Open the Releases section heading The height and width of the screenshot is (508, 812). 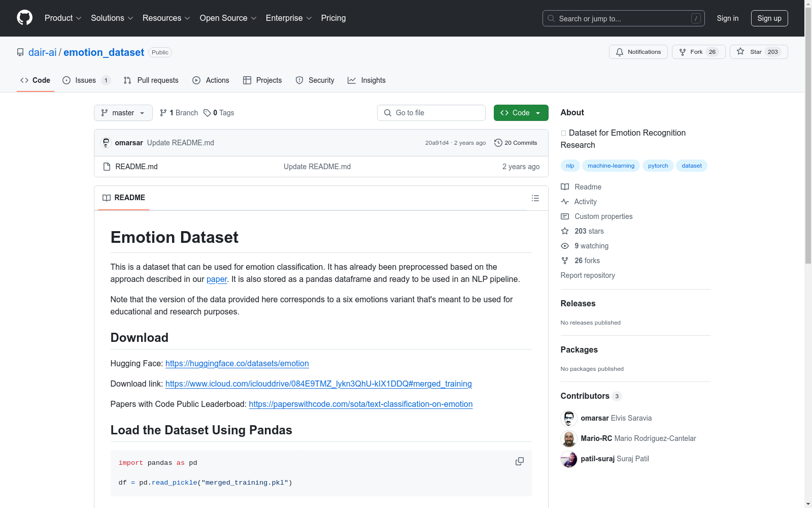[x=578, y=303]
